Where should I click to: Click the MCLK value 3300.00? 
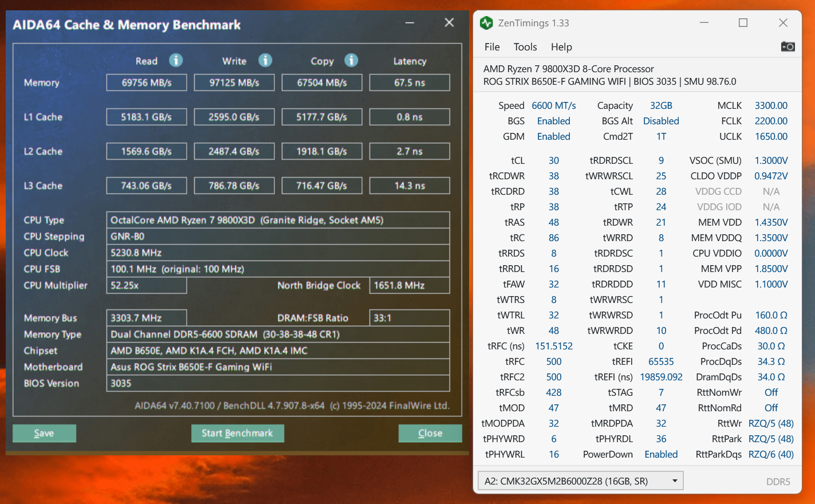point(771,105)
